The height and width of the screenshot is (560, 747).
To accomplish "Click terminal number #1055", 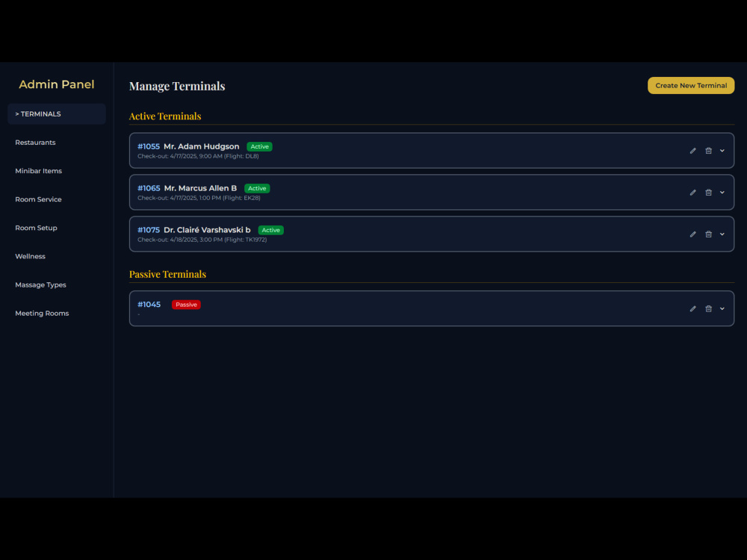I will pyautogui.click(x=149, y=146).
